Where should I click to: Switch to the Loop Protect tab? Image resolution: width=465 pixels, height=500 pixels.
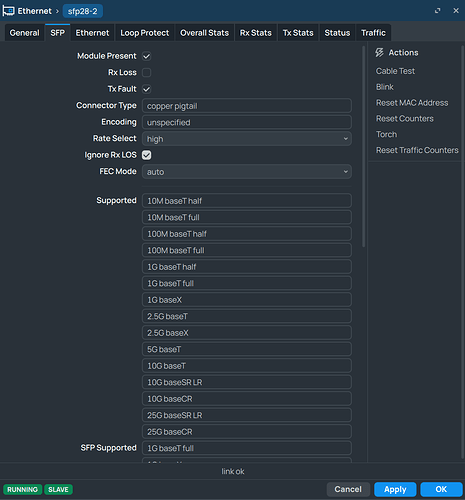click(x=145, y=33)
